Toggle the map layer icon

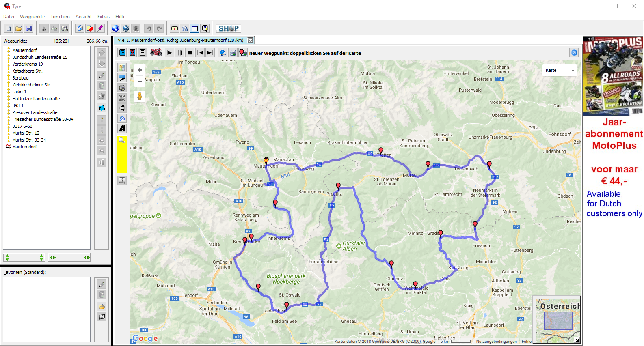tap(122, 68)
